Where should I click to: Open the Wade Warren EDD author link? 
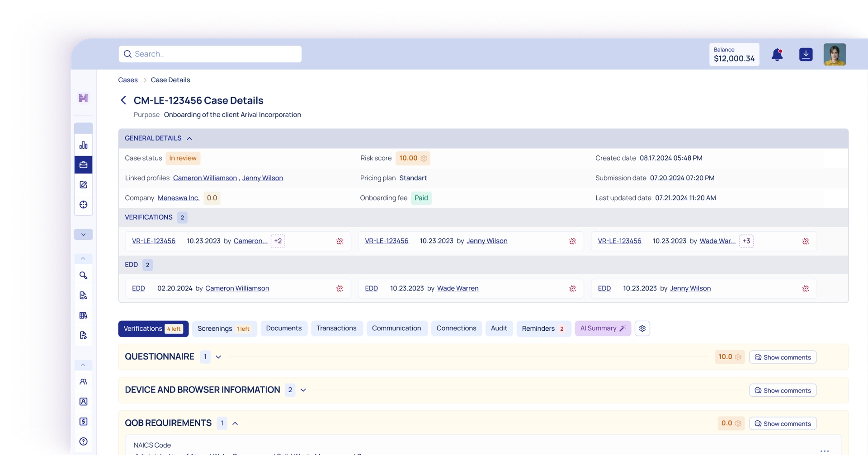tap(458, 288)
